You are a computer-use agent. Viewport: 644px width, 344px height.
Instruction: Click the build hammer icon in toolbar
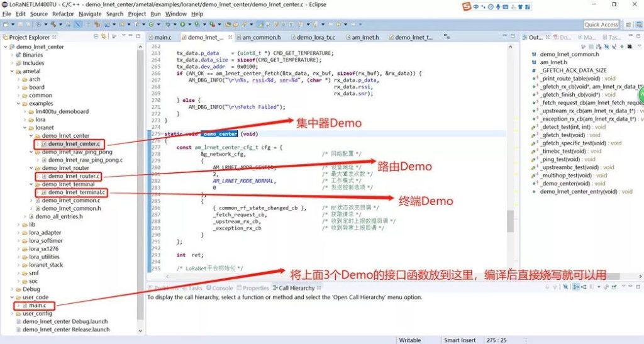point(53,25)
